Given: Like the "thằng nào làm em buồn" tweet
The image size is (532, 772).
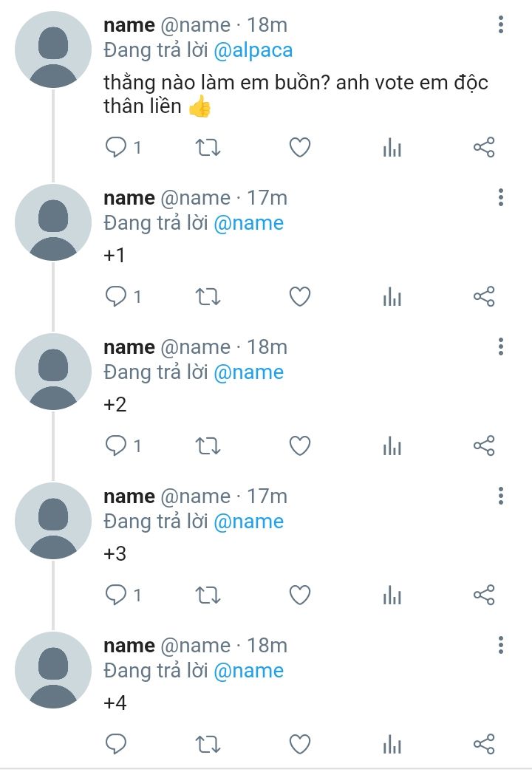Looking at the screenshot, I should pyautogui.click(x=299, y=148).
